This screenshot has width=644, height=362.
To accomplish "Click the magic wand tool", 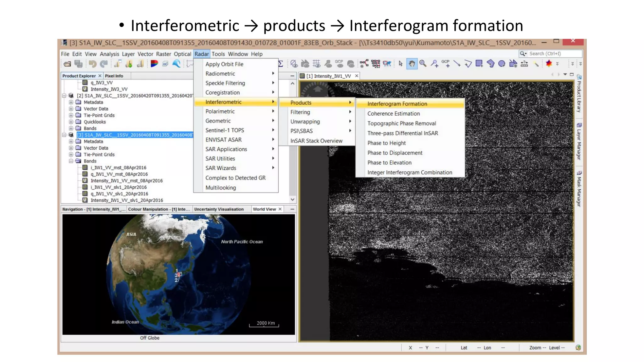I will [536, 64].
